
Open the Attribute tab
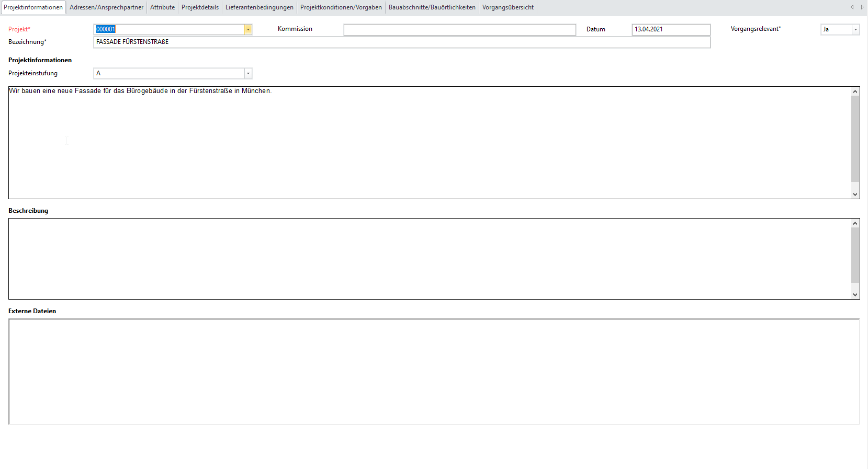(x=162, y=7)
